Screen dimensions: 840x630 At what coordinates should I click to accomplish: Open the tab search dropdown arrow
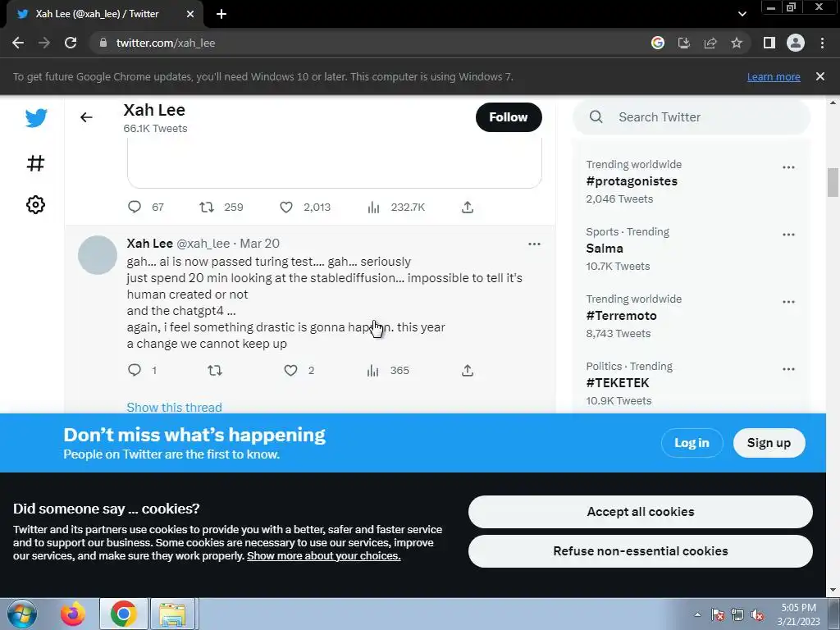742,14
